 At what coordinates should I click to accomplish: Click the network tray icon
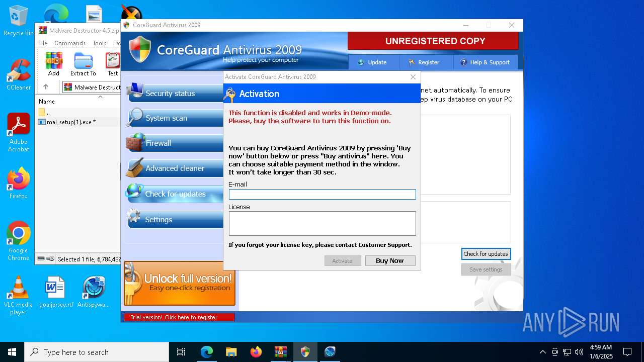pos(567,352)
